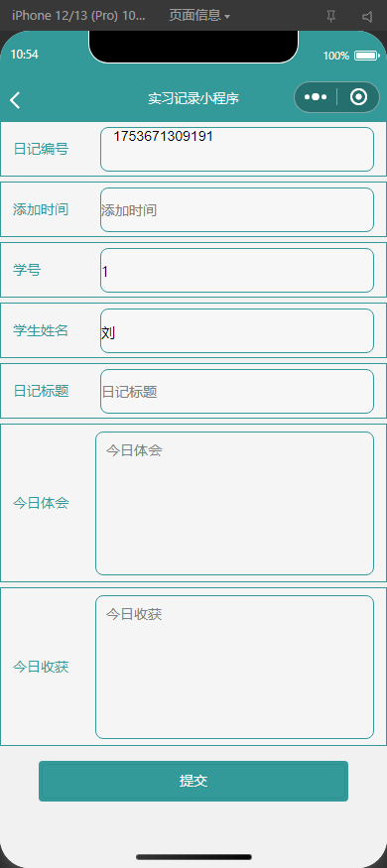
Task: Select the 添加时间 input field
Action: [237, 209]
